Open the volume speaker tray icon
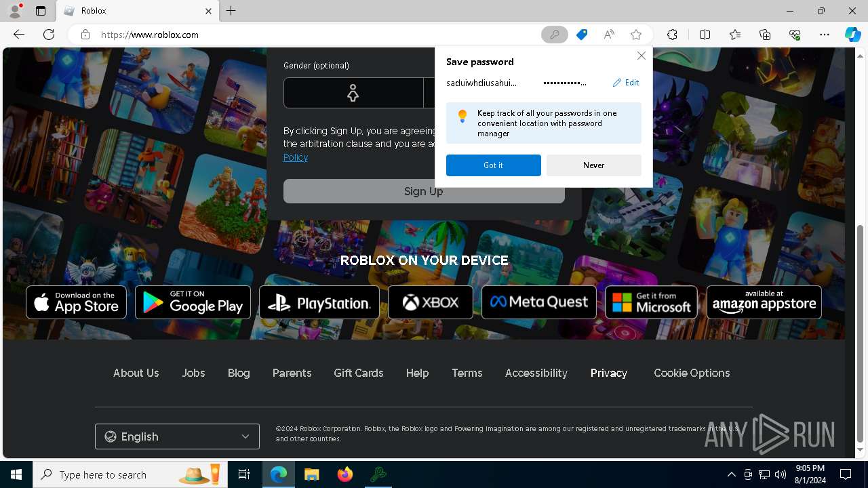 point(781,474)
